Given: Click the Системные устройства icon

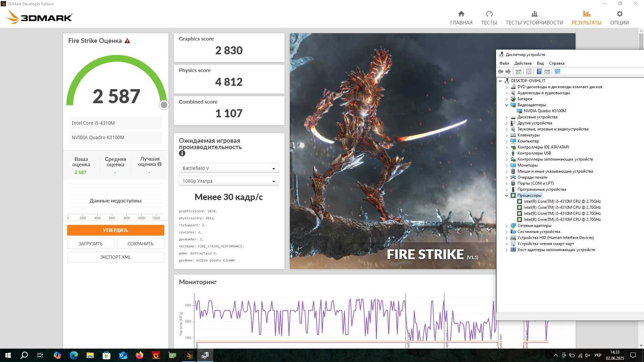Looking at the screenshot, I should click(x=513, y=232).
